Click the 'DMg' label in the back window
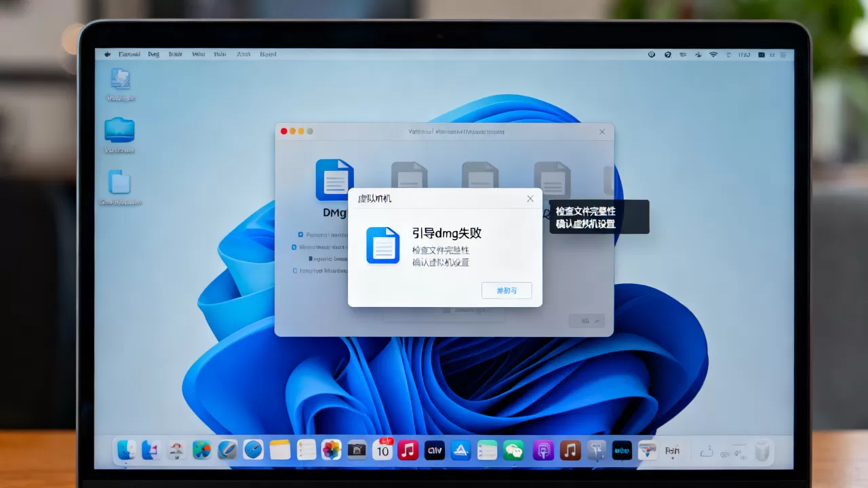 coord(335,212)
